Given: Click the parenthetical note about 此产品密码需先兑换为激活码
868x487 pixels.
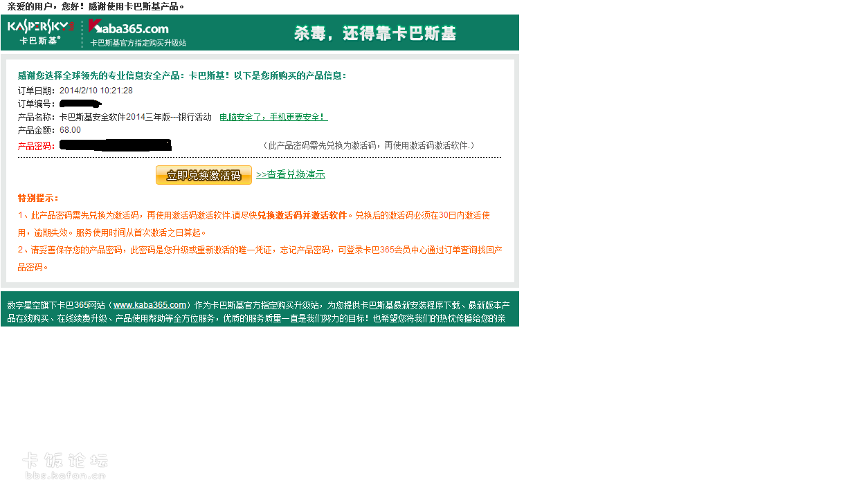Looking at the screenshot, I should (x=368, y=145).
